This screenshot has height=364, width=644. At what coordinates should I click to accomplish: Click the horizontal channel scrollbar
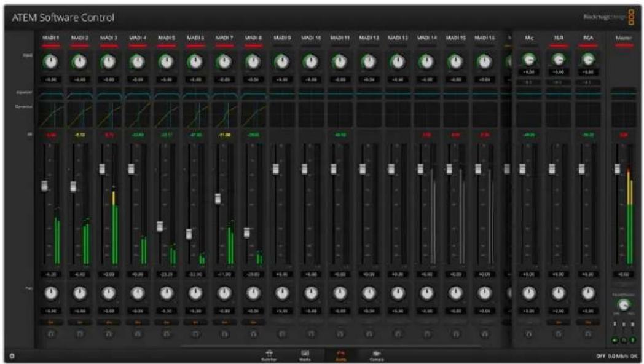(331, 346)
